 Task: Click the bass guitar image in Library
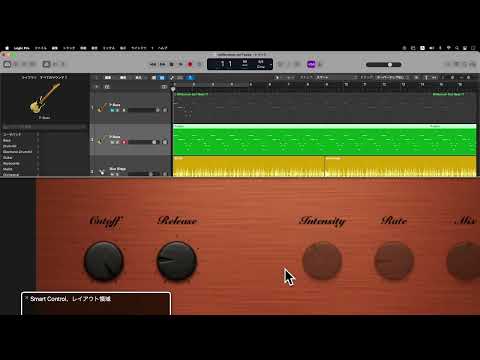[x=45, y=98]
